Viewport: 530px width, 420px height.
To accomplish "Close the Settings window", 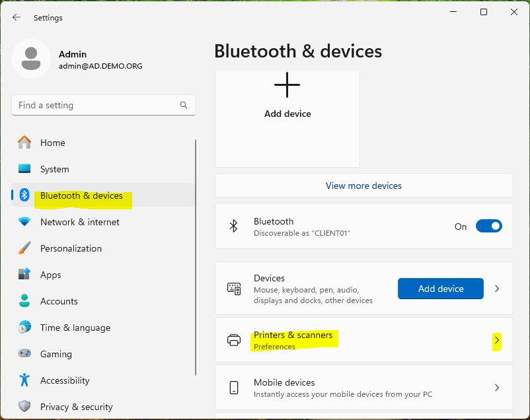I will [514, 12].
